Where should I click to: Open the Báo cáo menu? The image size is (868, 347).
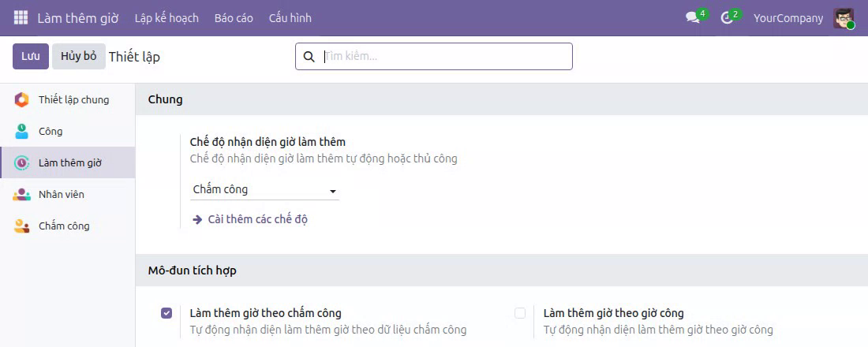pyautogui.click(x=234, y=17)
